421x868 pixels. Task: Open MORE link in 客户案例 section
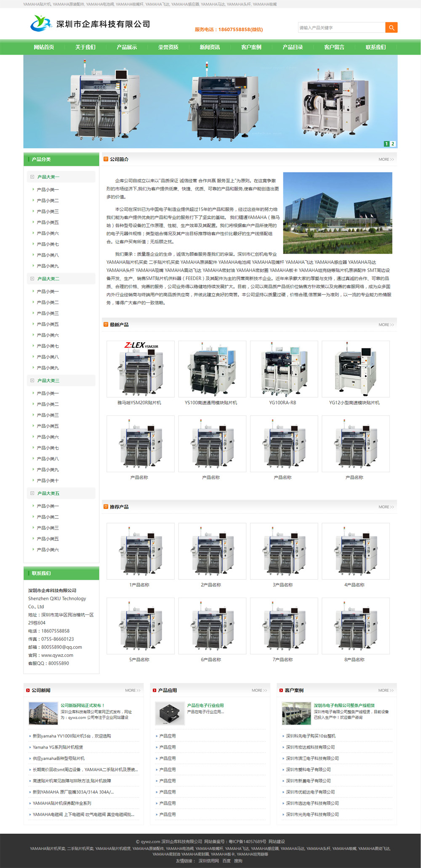tap(386, 690)
